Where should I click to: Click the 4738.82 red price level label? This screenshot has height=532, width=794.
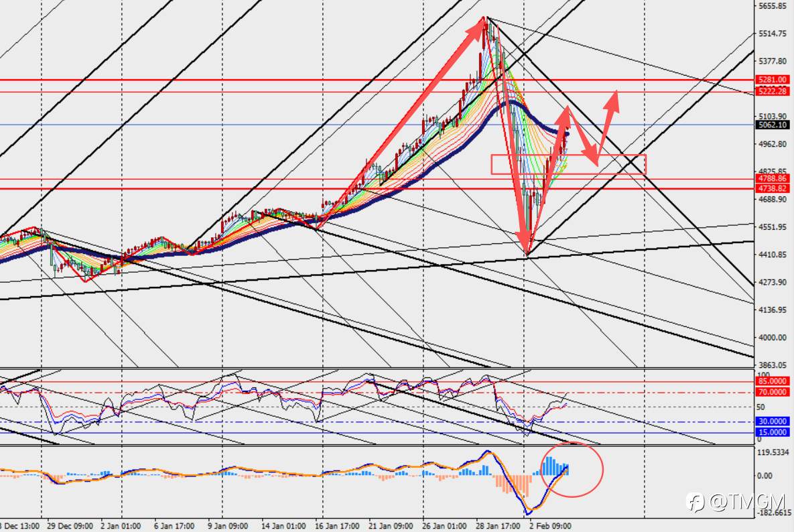pyautogui.click(x=773, y=188)
